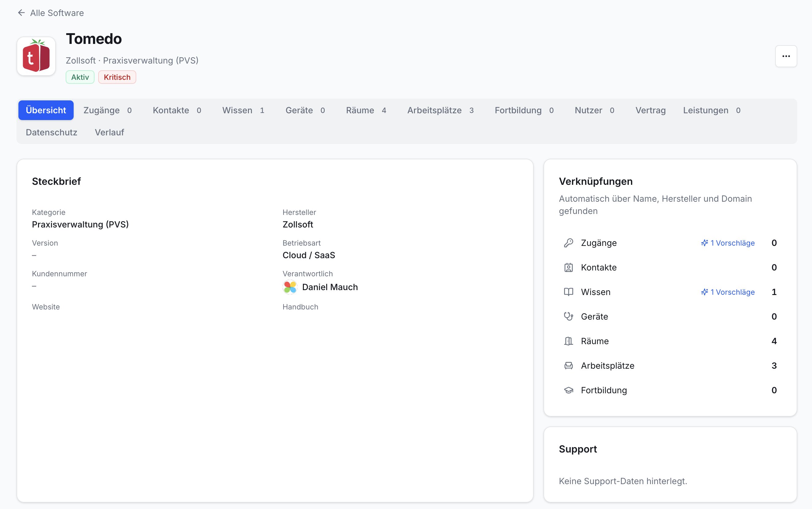Click the sparkle icon in the Zugänge suggestions
The image size is (812, 509).
704,243
